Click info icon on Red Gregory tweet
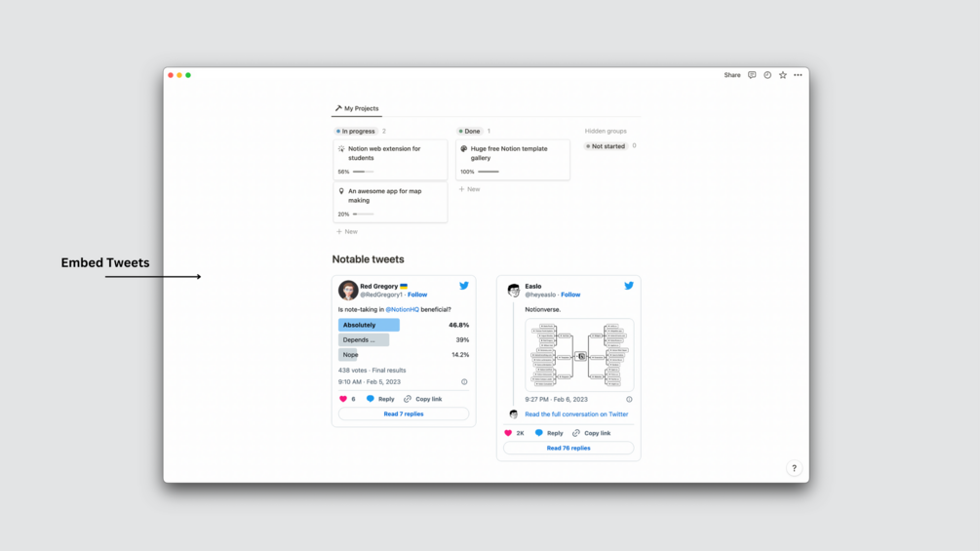The height and width of the screenshot is (551, 980). tap(464, 381)
